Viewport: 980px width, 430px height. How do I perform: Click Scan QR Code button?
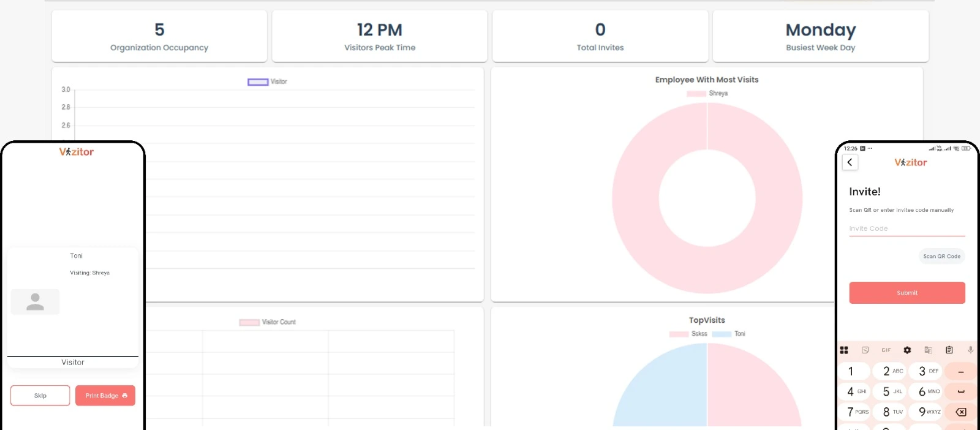pyautogui.click(x=942, y=257)
